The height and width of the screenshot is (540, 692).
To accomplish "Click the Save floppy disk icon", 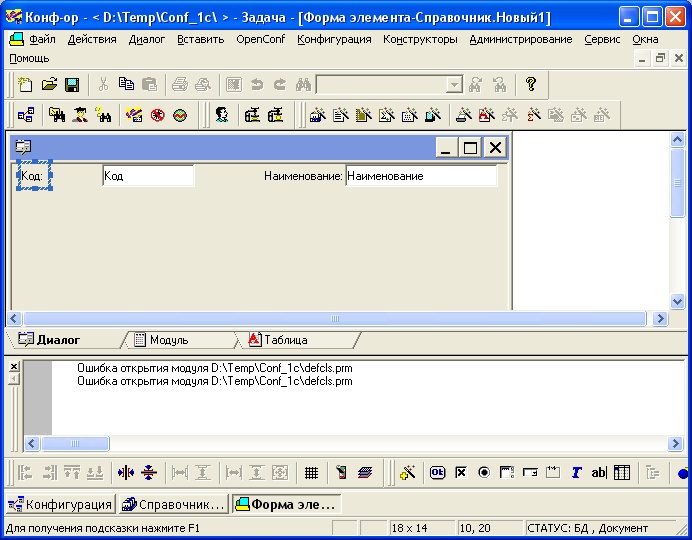I will [71, 86].
